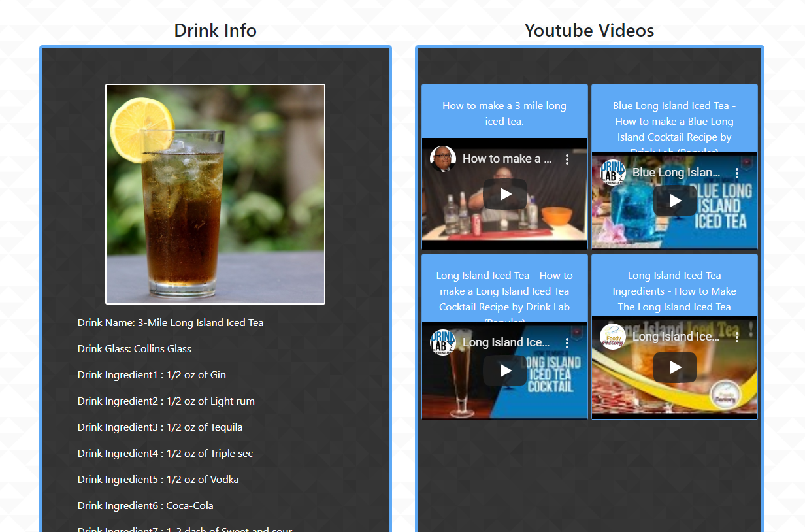This screenshot has height=532, width=805.
Task: Click Ingredient5 1/2 oz of Vodka
Action: point(158,480)
